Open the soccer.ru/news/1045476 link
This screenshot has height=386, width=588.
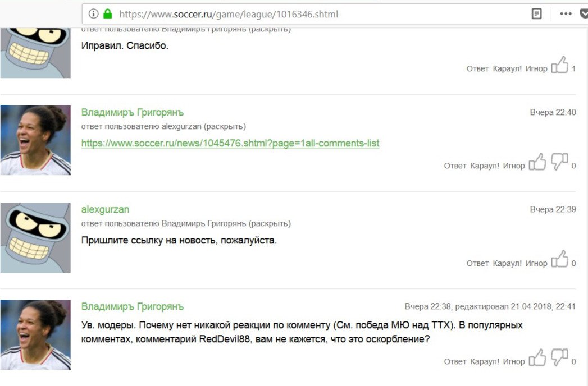tap(230, 143)
